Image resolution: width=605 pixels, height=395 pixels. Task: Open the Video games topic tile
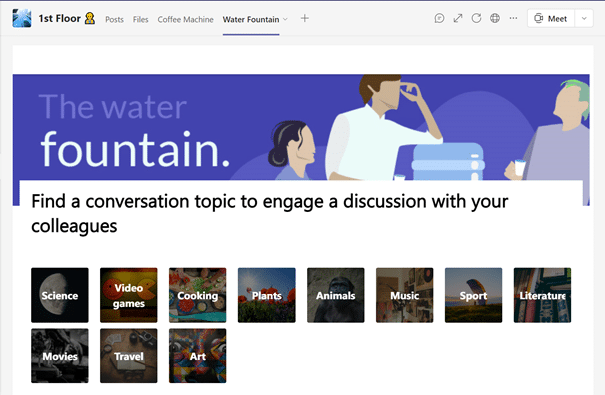point(128,295)
